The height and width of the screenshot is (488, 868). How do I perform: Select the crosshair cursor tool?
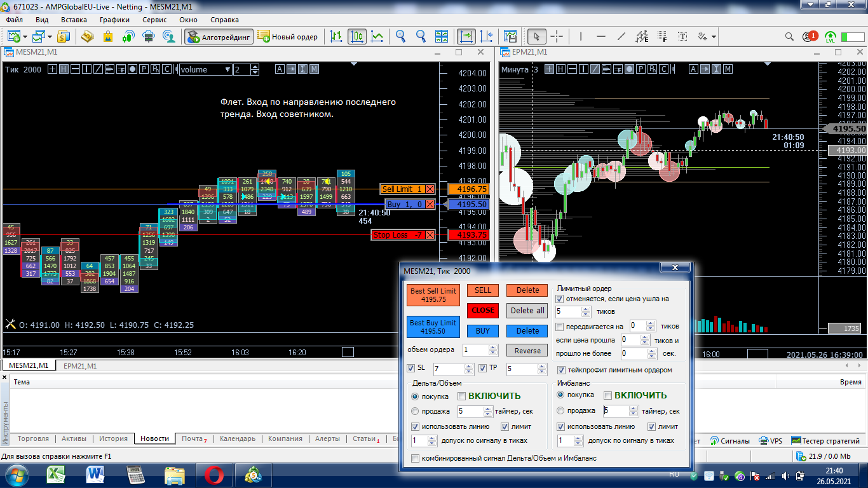point(556,37)
